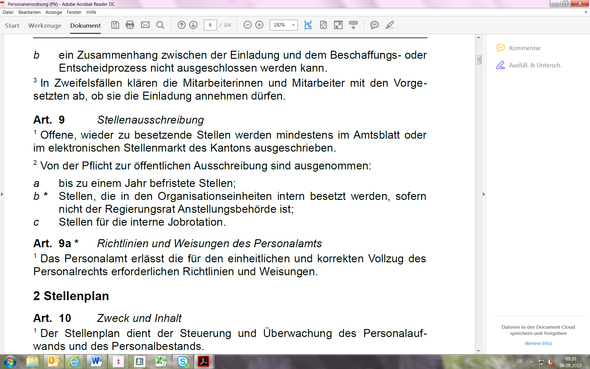The height and width of the screenshot is (369, 590).
Task: Send file by email envelope icon
Action: click(145, 25)
